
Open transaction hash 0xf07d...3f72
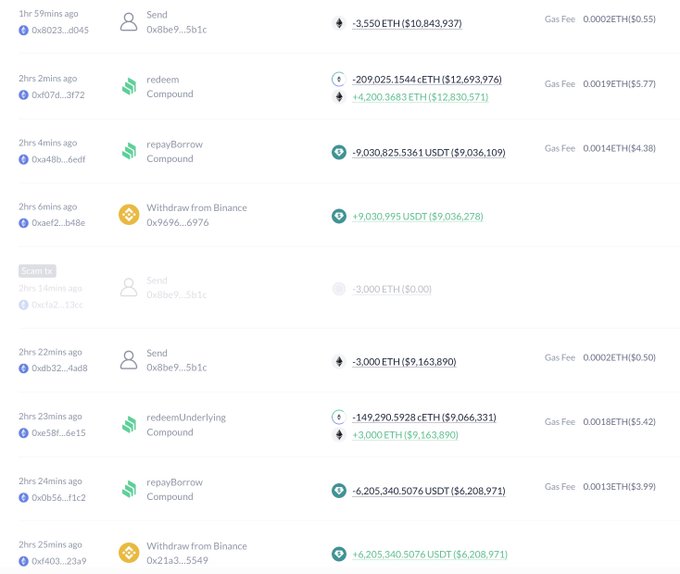click(58, 95)
